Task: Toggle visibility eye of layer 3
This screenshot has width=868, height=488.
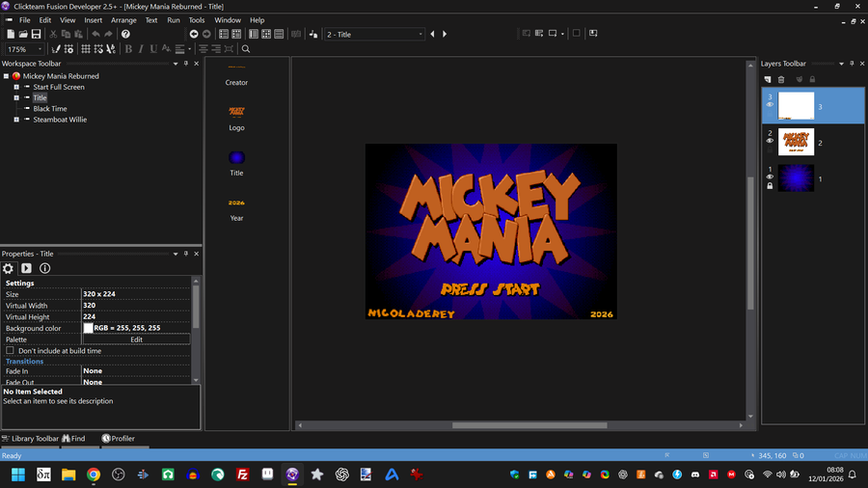Action: click(770, 104)
